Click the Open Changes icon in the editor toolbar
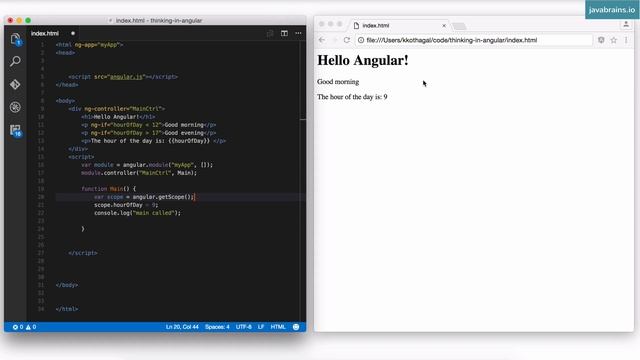Viewport: 640px width, 360px height. 270,33
